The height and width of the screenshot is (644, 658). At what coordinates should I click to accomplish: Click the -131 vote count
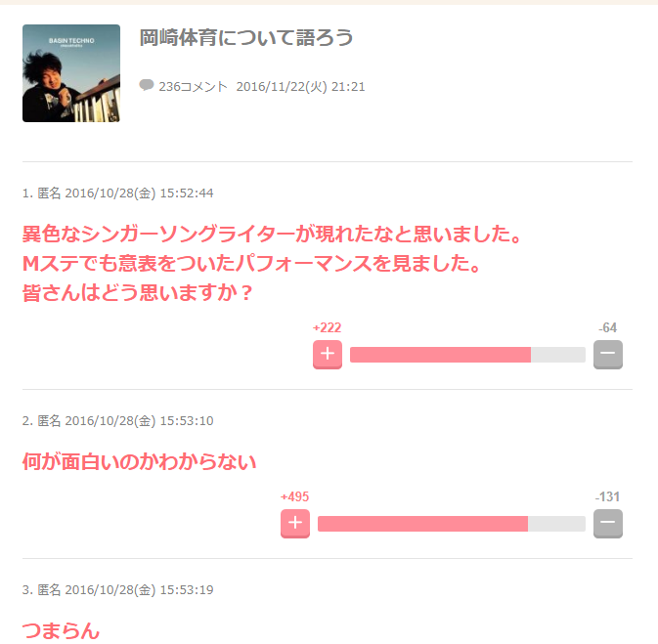pyautogui.click(x=607, y=496)
